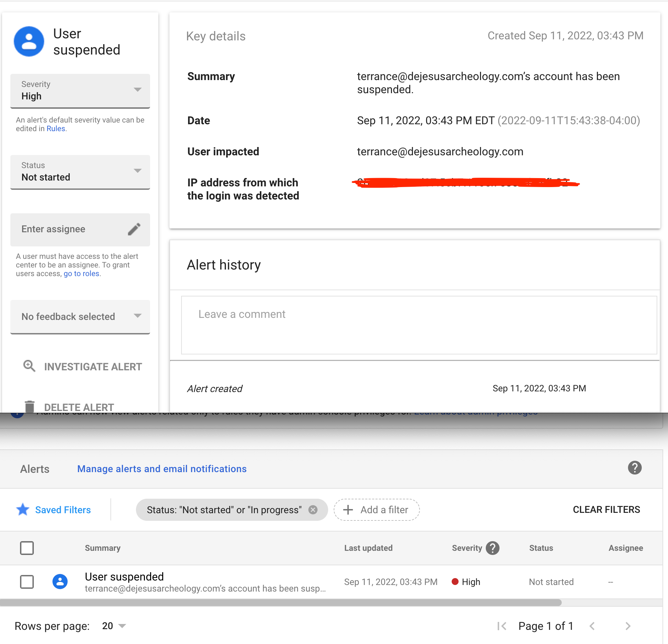668x644 pixels.
Task: Click the blue Saved Filters star icon
Action: point(23,509)
